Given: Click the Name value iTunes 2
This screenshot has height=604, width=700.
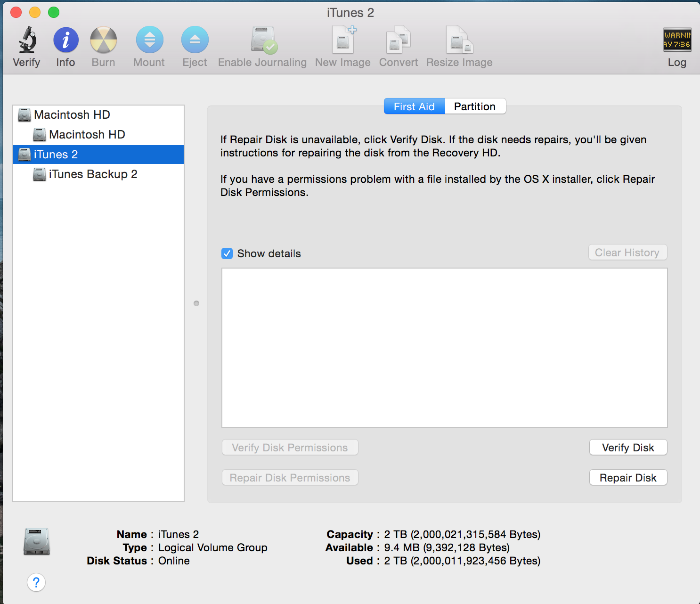Looking at the screenshot, I should tap(179, 534).
